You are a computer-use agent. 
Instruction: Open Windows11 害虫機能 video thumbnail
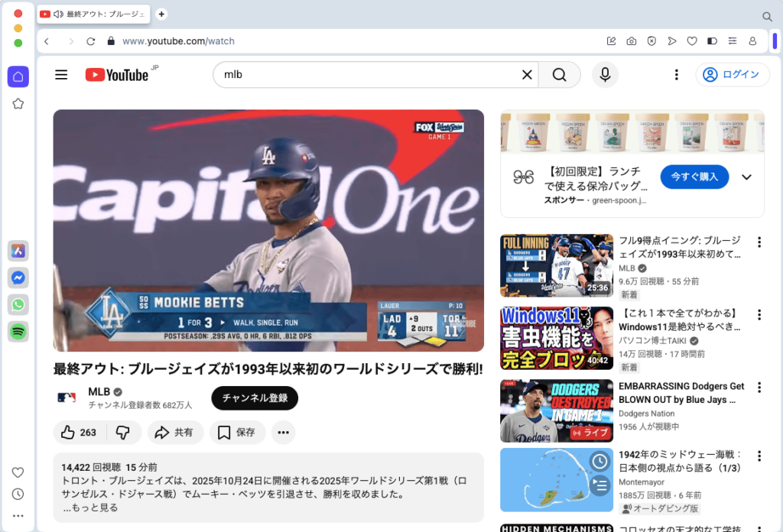[557, 338]
